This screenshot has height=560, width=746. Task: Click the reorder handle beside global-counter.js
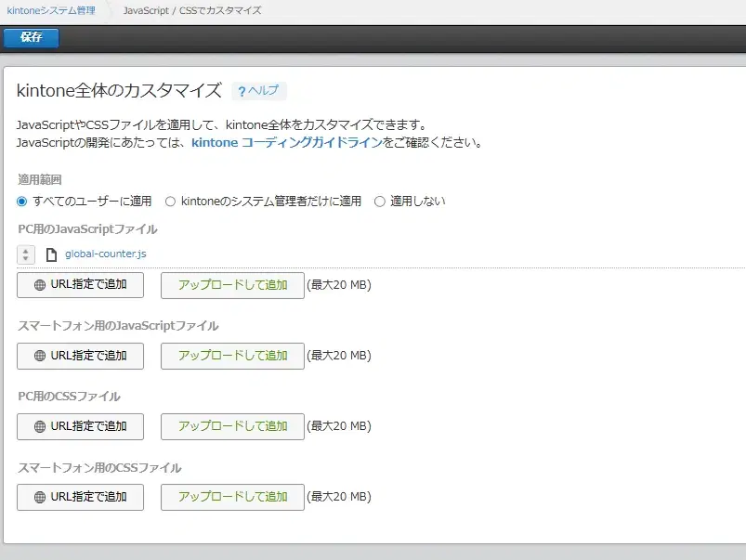tap(26, 254)
